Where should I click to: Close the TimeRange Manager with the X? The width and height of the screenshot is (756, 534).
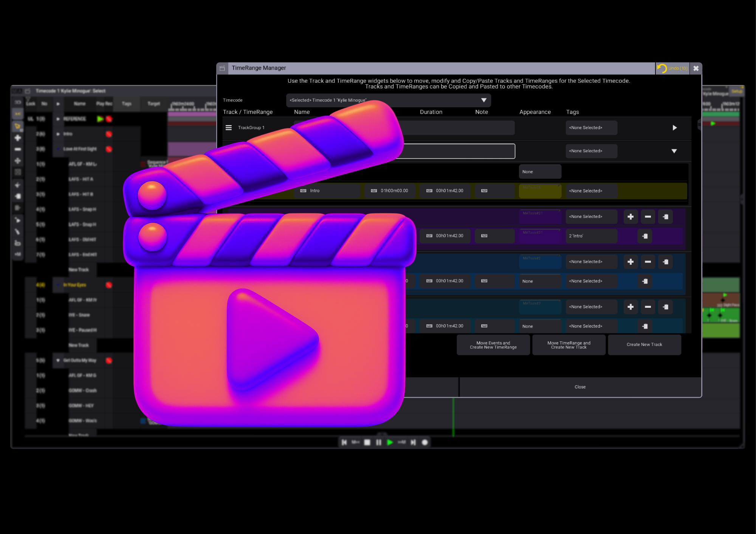click(696, 68)
